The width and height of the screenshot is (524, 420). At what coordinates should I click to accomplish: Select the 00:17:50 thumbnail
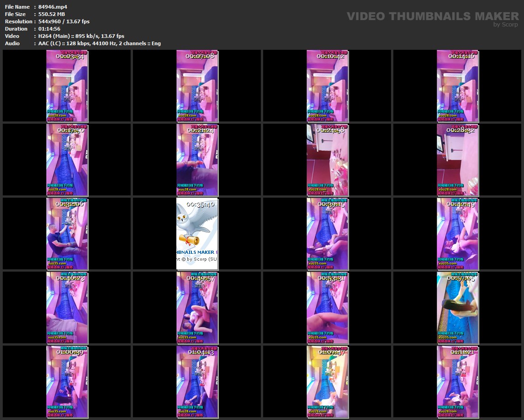tap(67, 160)
